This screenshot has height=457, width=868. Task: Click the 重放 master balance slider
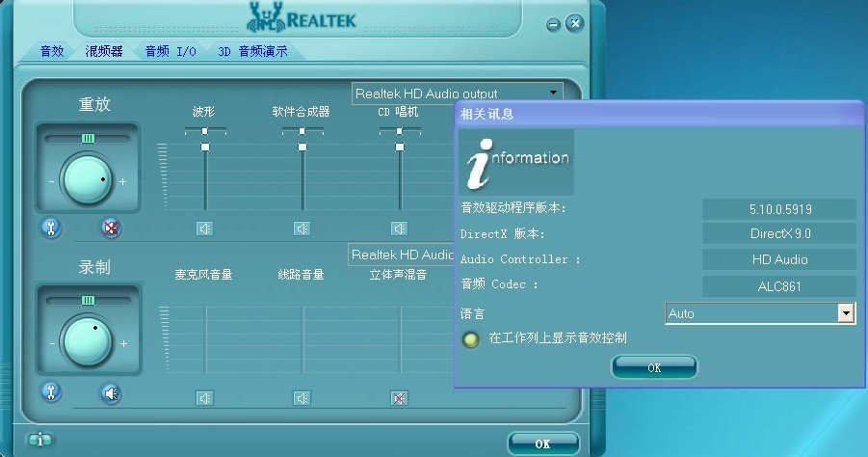click(88, 138)
